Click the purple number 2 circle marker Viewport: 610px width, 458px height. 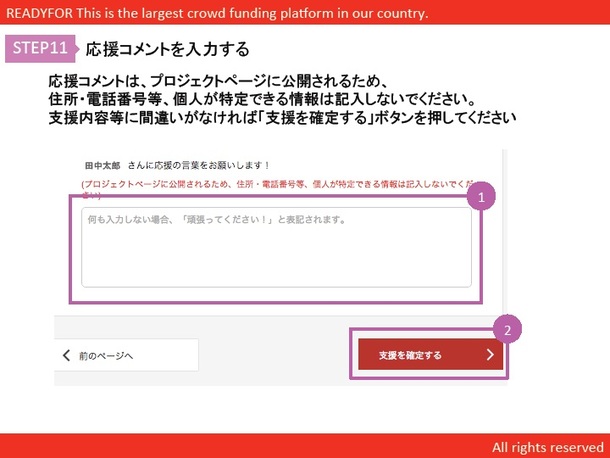pos(508,329)
